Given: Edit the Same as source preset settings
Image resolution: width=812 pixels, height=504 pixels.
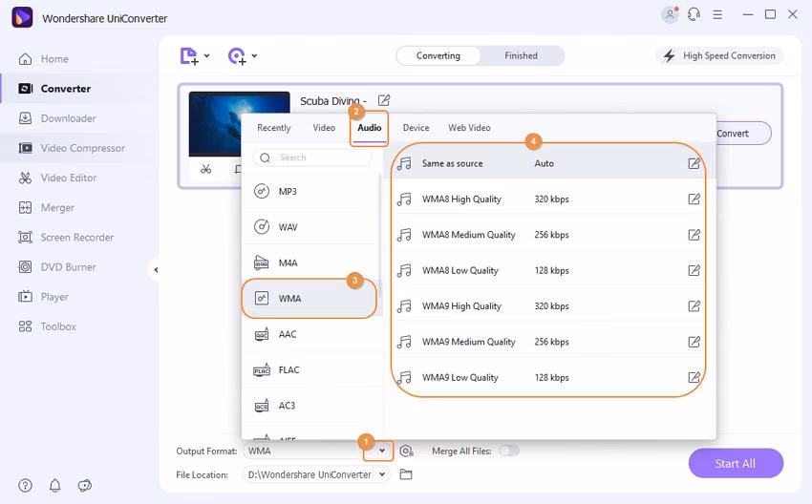Looking at the screenshot, I should point(694,163).
